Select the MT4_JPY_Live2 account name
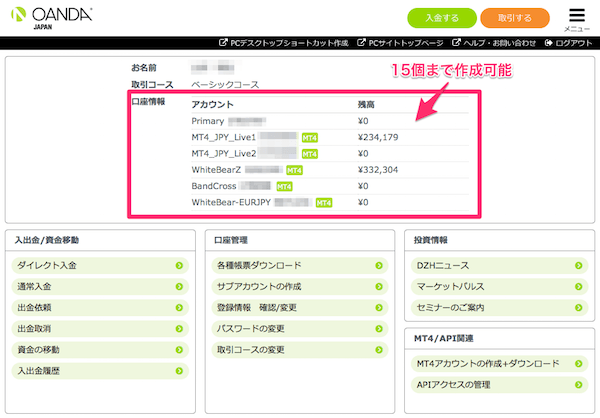The image size is (600, 418). [x=223, y=154]
